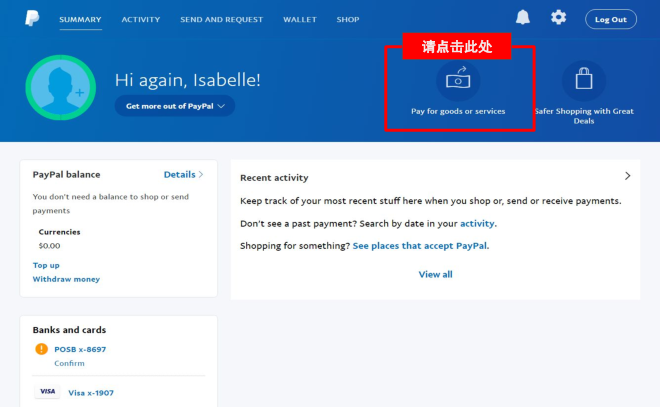Open PayPal balance Details chevron link

point(183,174)
